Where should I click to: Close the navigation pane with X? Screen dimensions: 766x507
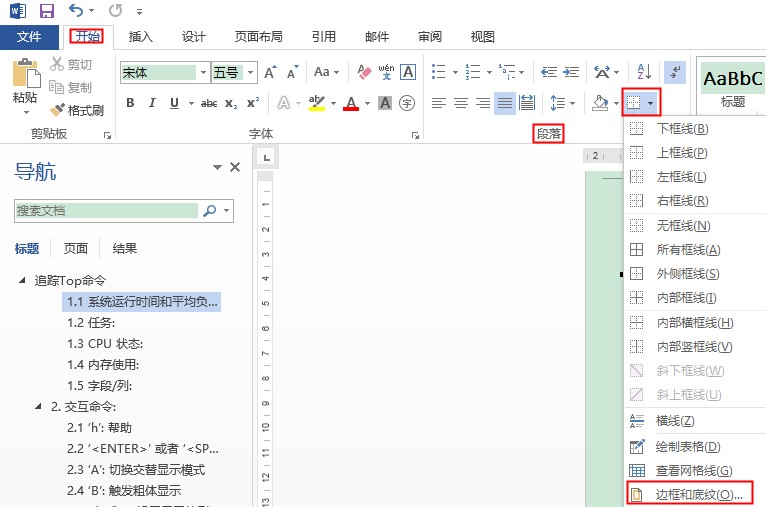pos(235,167)
